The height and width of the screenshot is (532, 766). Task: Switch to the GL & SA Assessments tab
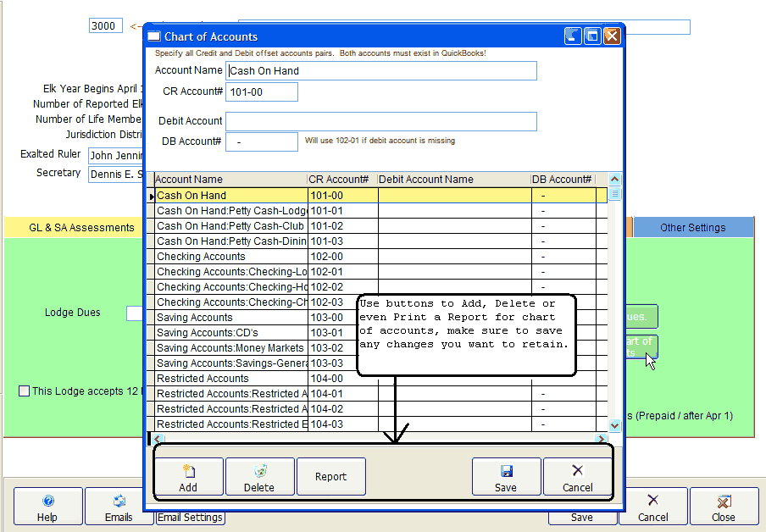[81, 227]
